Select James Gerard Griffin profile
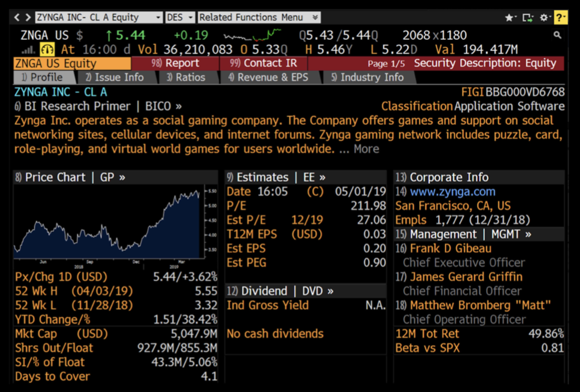 click(466, 277)
